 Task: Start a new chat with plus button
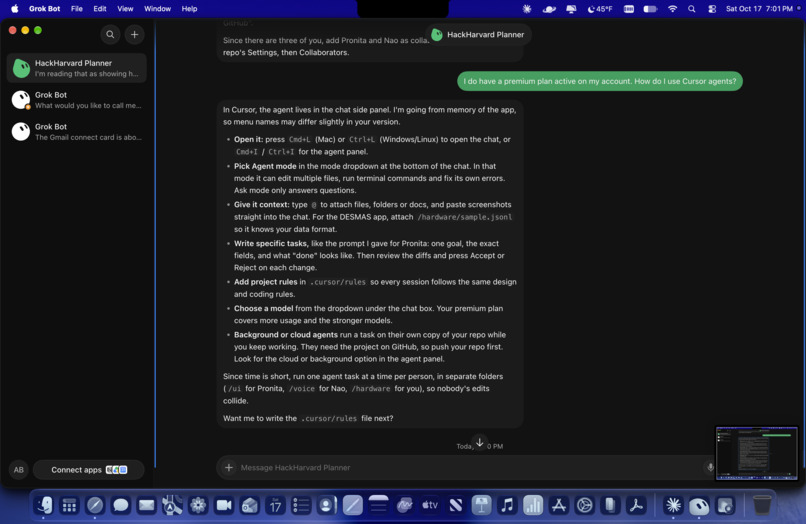[x=134, y=34]
